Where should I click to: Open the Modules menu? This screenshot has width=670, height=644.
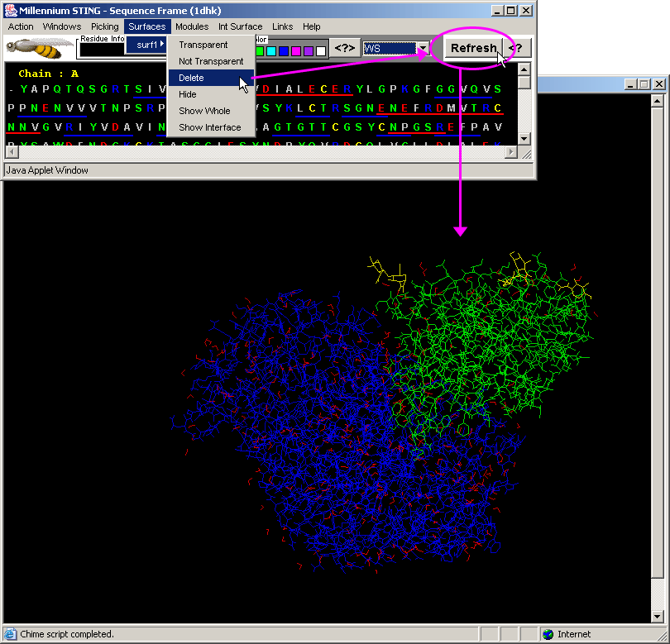click(192, 26)
